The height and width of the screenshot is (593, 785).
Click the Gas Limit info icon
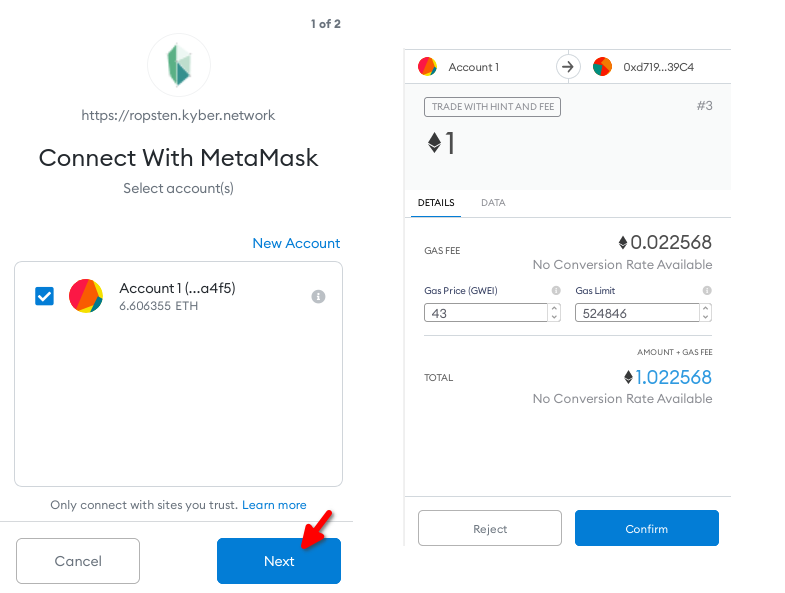tap(707, 291)
